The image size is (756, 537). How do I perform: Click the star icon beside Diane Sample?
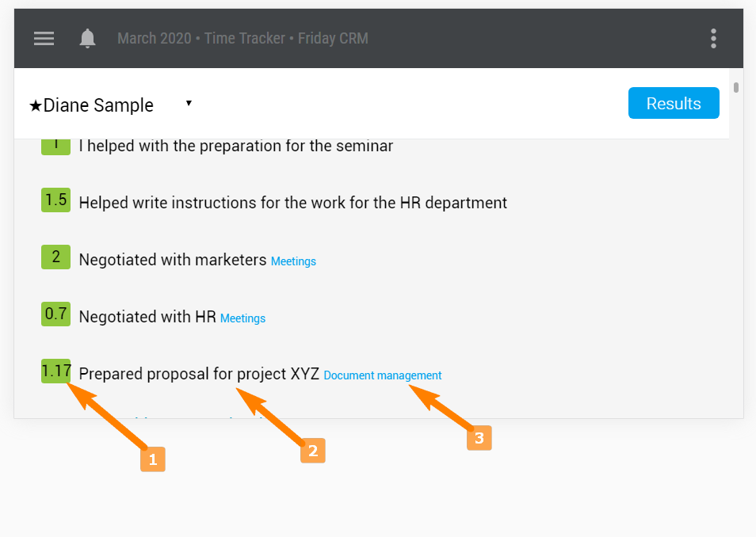(35, 105)
